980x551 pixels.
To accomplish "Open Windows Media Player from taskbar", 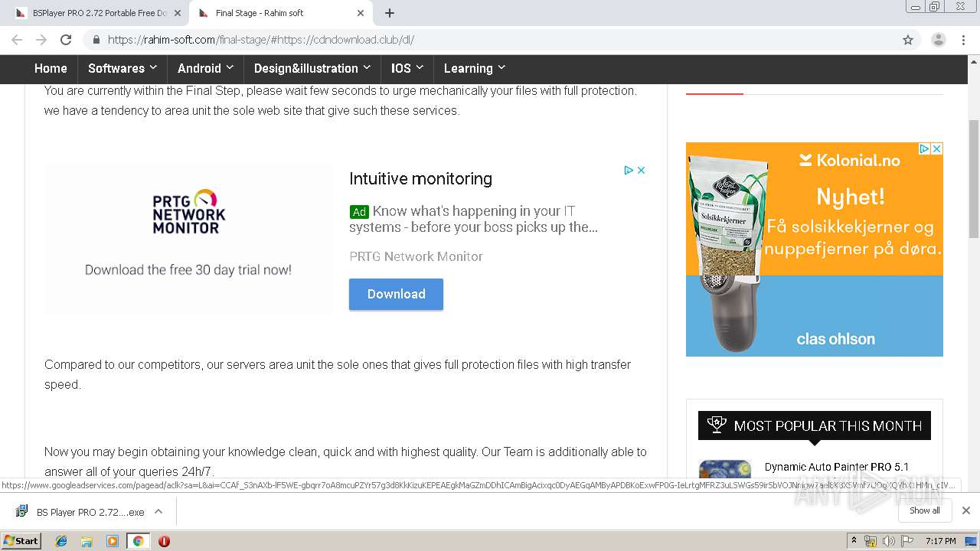I will [113, 540].
